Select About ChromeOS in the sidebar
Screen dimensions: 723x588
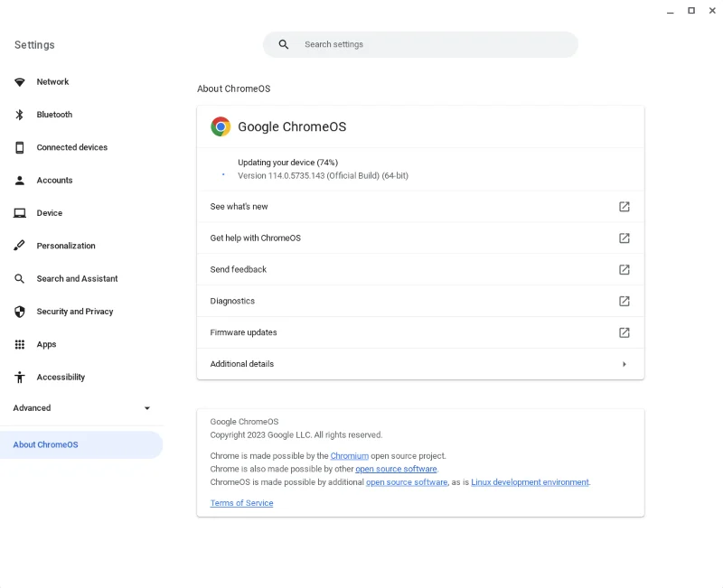coord(47,444)
